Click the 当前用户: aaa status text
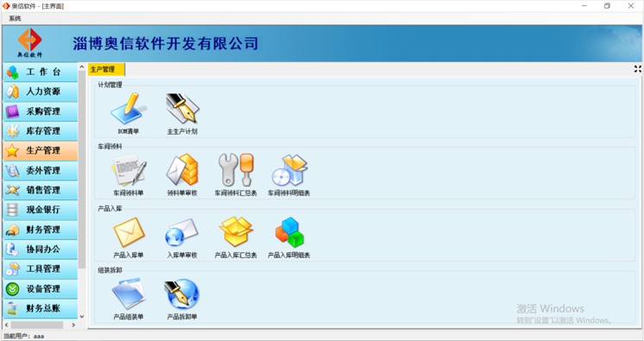This screenshot has width=644, height=341. point(24,336)
